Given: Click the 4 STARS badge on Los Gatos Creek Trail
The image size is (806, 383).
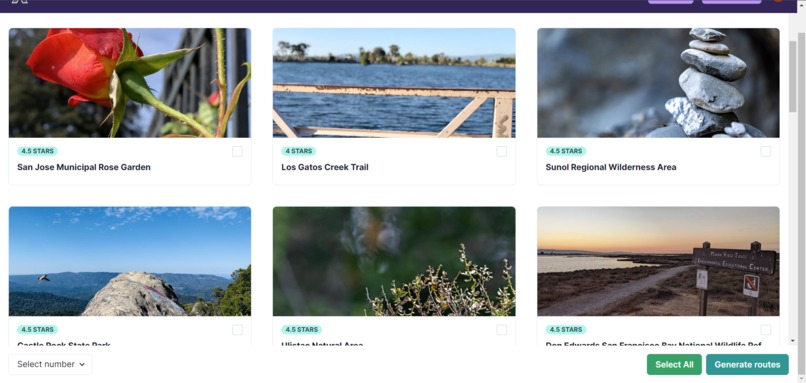Looking at the screenshot, I should click(x=298, y=151).
